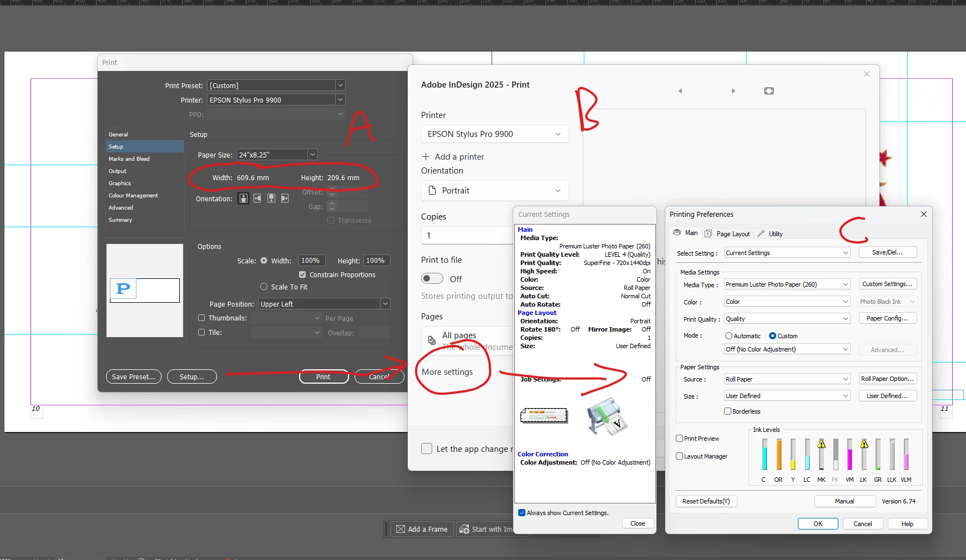Image resolution: width=966 pixels, height=560 pixels.
Task: Switch to Utility tab
Action: click(x=770, y=234)
